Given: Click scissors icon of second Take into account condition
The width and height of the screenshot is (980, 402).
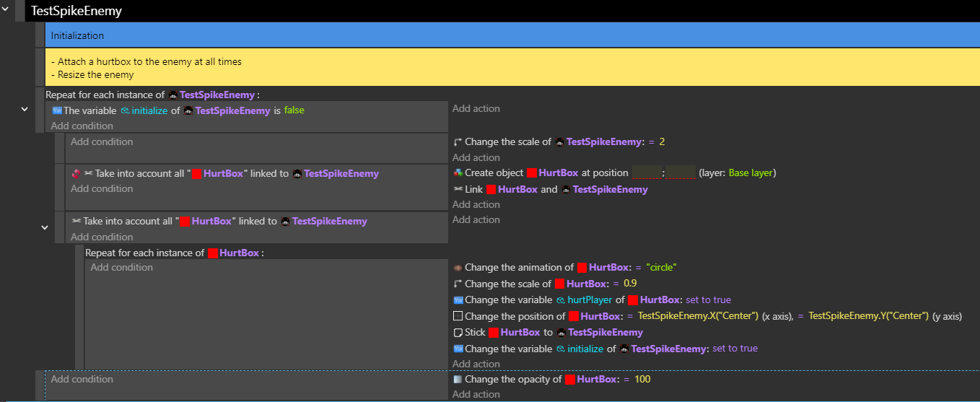Looking at the screenshot, I should click(x=76, y=221).
